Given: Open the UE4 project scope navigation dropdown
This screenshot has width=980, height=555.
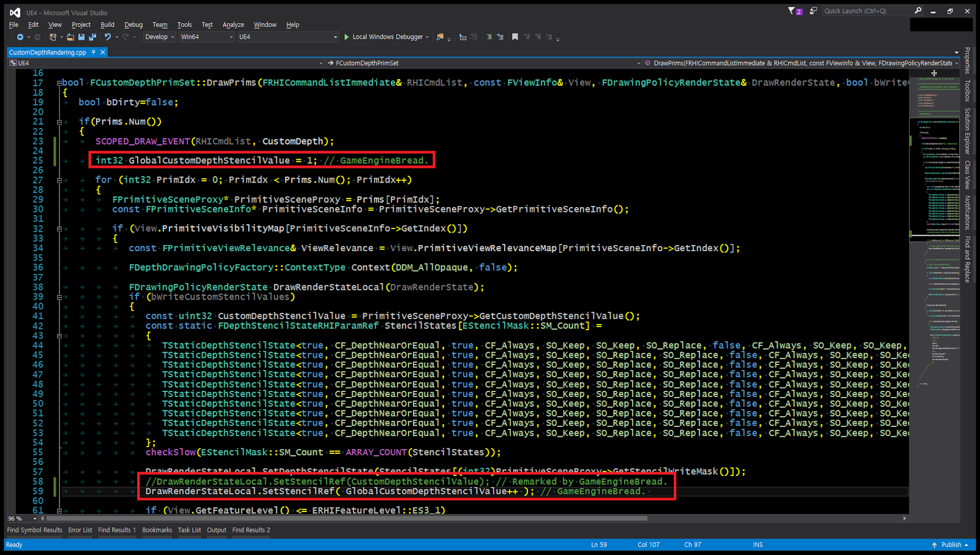Looking at the screenshot, I should (x=165, y=63).
